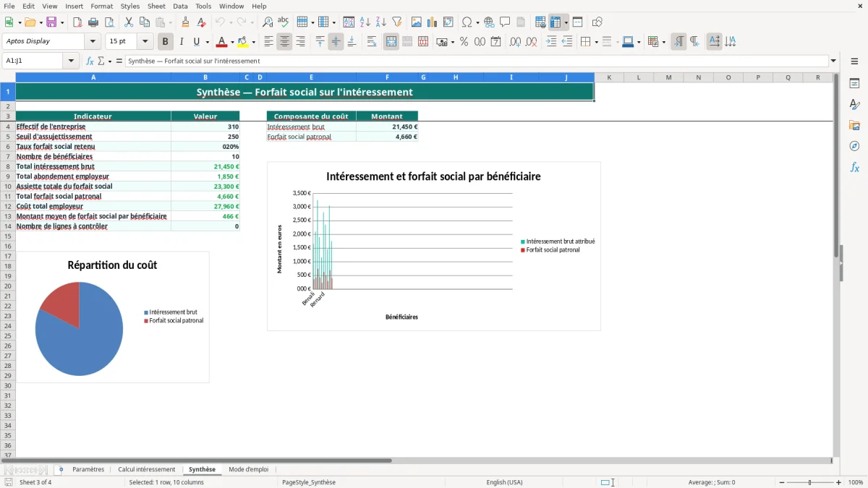Expand the Name Box dropdown

(72, 61)
